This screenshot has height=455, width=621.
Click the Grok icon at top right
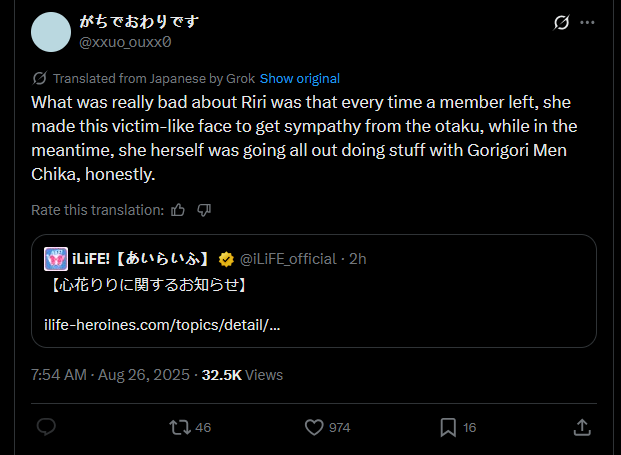562,23
